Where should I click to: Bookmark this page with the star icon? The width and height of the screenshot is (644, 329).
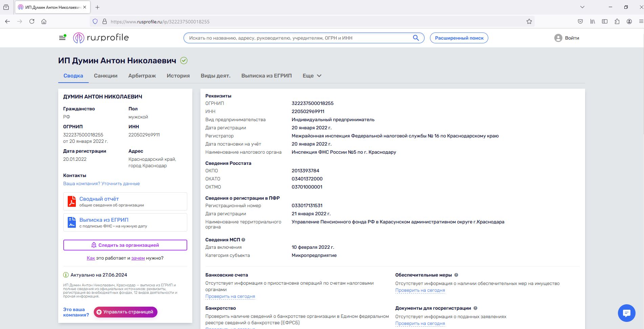(529, 21)
